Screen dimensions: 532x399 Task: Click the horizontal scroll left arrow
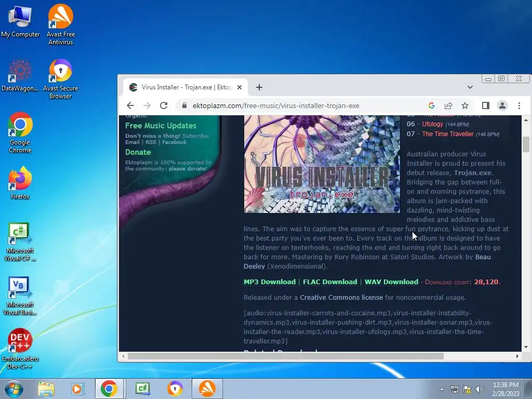123,356
